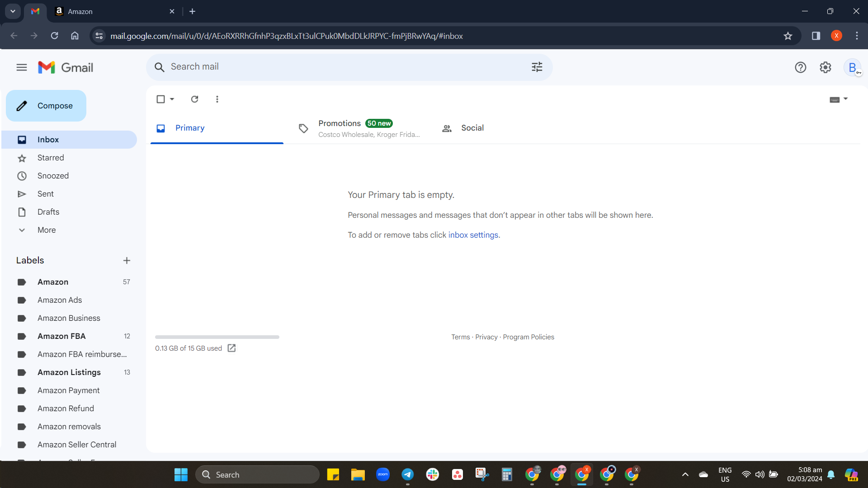Image resolution: width=868 pixels, height=488 pixels.
Task: Open Telegram from the taskbar
Action: (407, 474)
